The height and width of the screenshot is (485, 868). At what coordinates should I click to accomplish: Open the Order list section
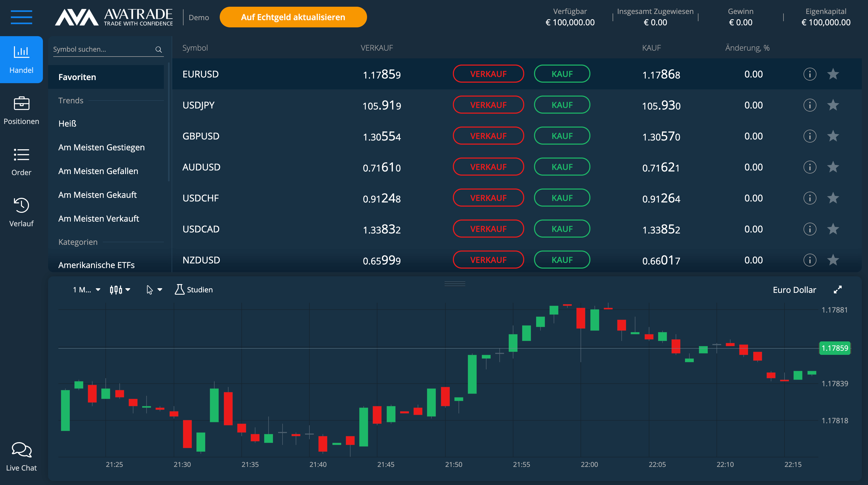pyautogui.click(x=21, y=162)
